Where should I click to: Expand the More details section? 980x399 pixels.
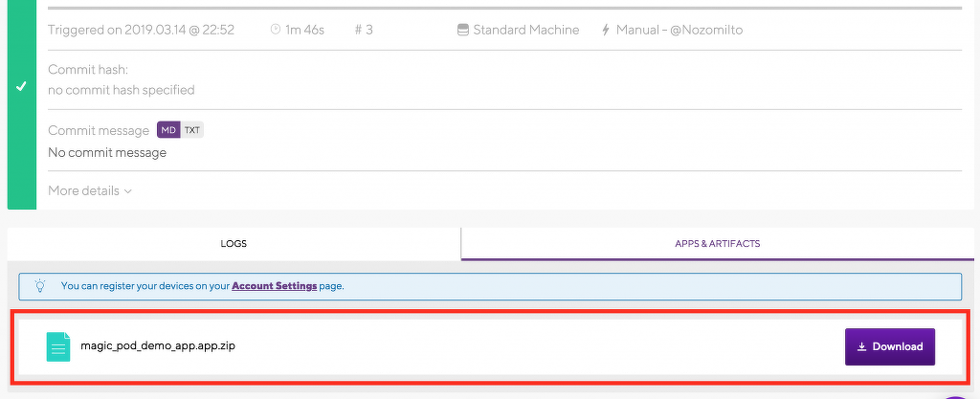[90, 190]
